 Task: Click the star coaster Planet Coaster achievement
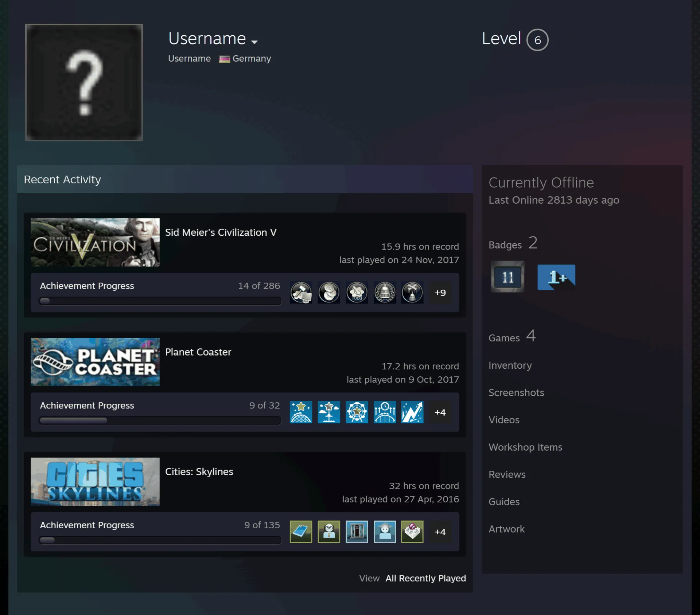pyautogui.click(x=301, y=412)
